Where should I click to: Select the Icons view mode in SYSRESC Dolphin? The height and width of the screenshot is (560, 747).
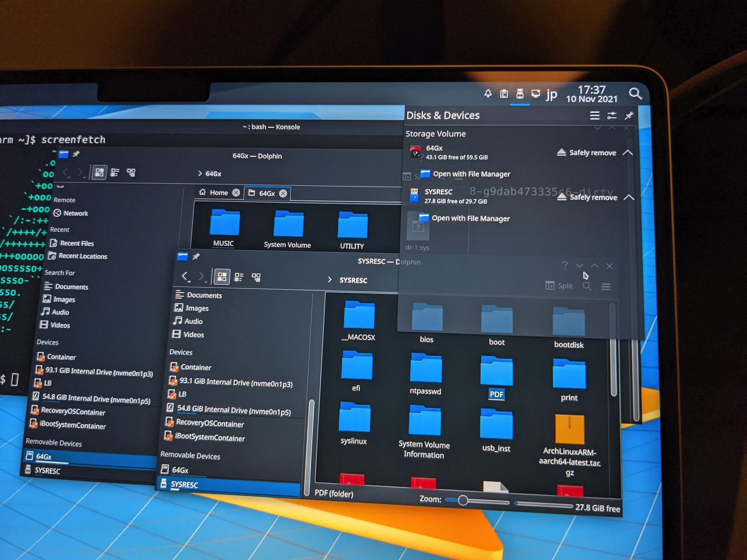[222, 277]
